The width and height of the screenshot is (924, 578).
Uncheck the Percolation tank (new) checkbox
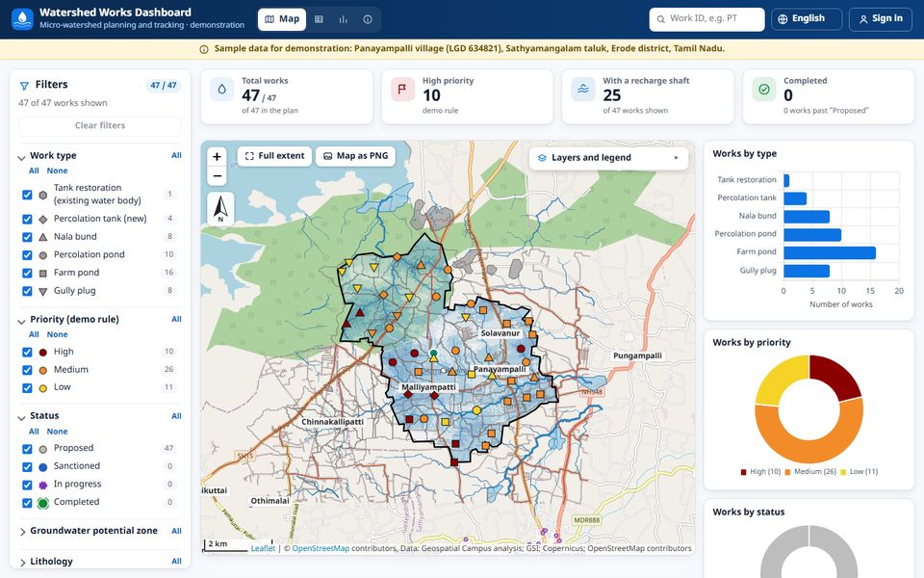pos(27,219)
